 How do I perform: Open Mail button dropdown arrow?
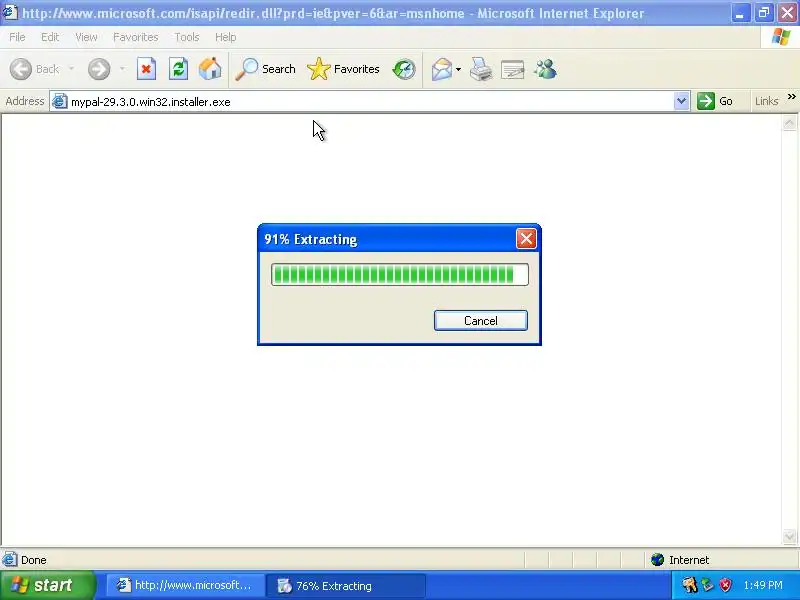pyautogui.click(x=458, y=69)
